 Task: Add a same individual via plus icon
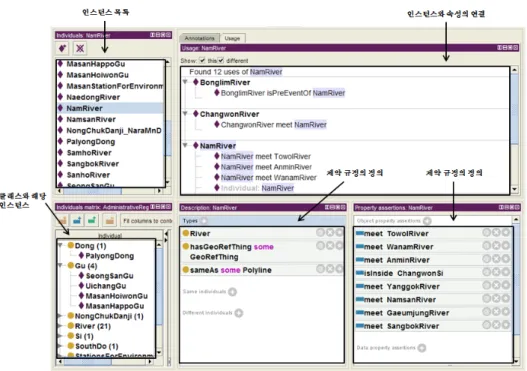232,292
